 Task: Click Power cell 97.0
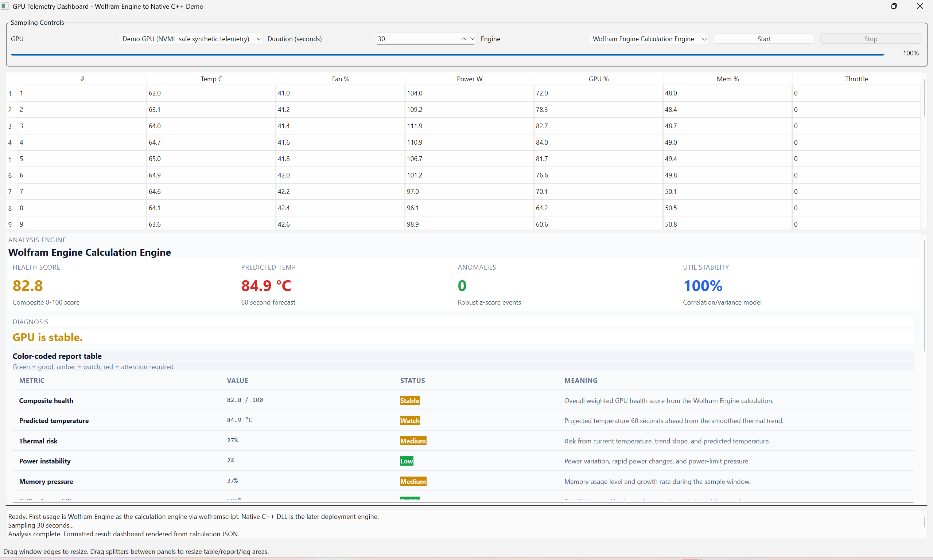point(469,192)
